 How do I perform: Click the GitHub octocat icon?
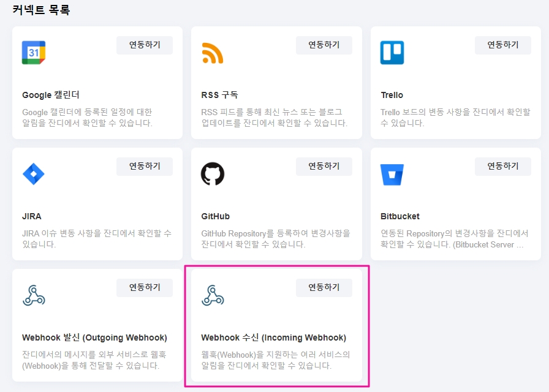click(213, 174)
